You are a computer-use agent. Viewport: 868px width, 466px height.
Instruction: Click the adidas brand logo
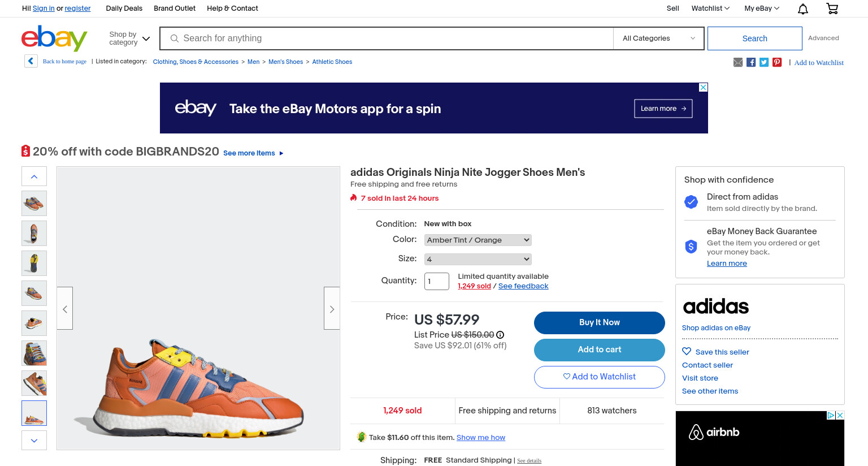click(x=715, y=307)
